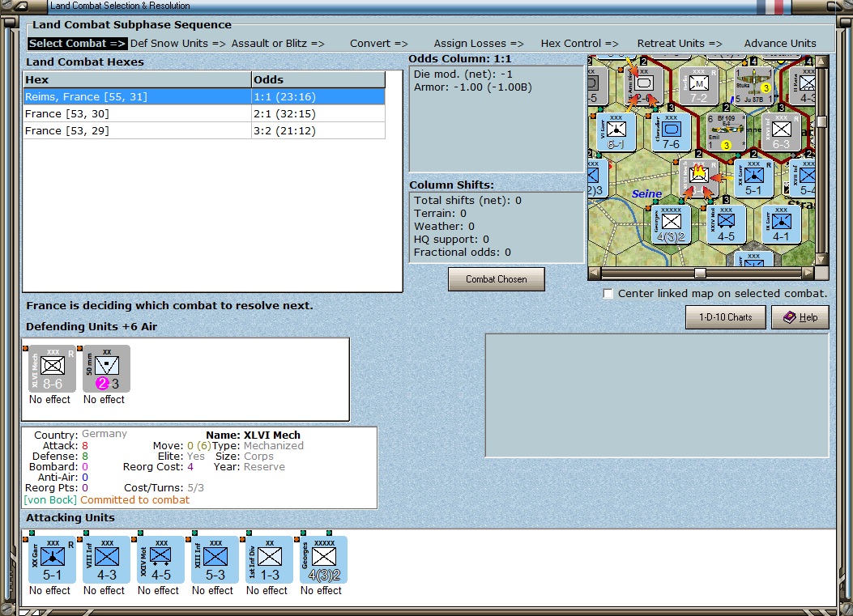Click the Odds column header
The image size is (853, 616).
[x=318, y=79]
